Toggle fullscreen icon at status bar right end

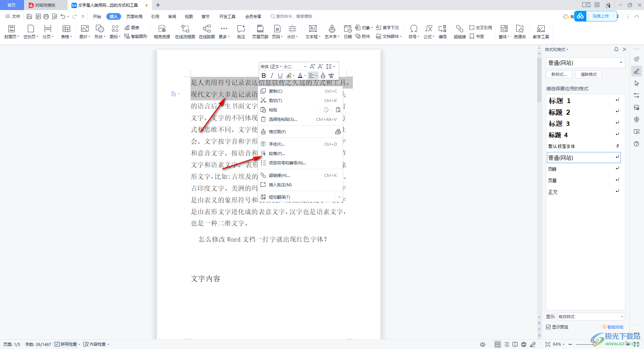(636, 344)
